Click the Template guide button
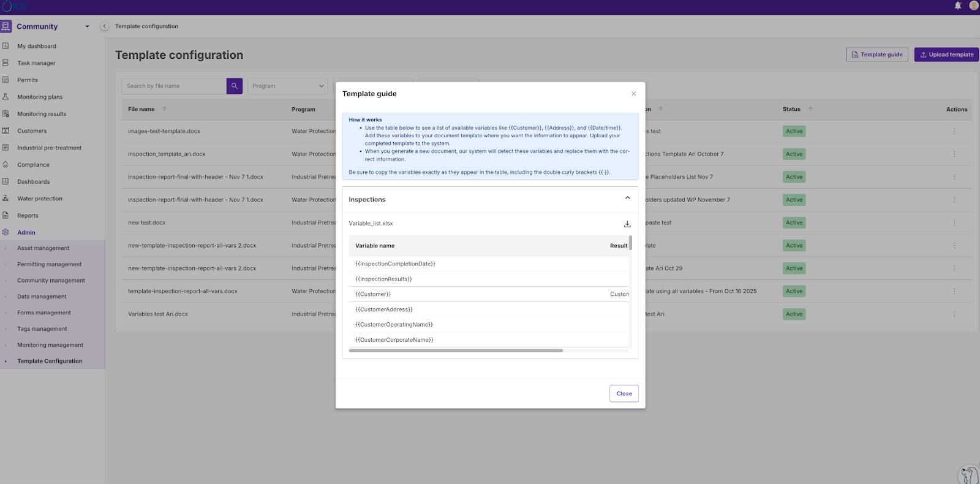The height and width of the screenshot is (484, 980). 876,55
